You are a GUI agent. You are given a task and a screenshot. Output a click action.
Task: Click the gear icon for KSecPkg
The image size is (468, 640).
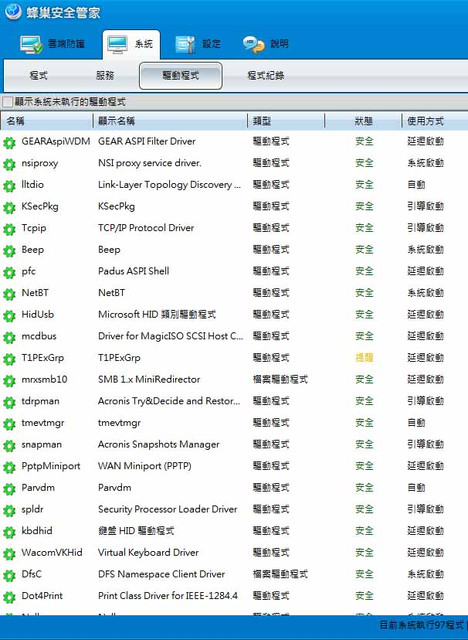[x=9, y=208]
